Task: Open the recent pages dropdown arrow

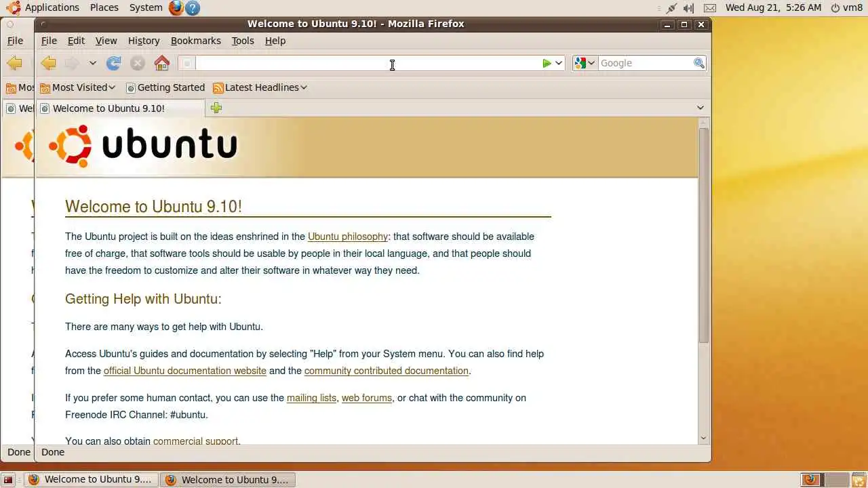Action: [92, 63]
